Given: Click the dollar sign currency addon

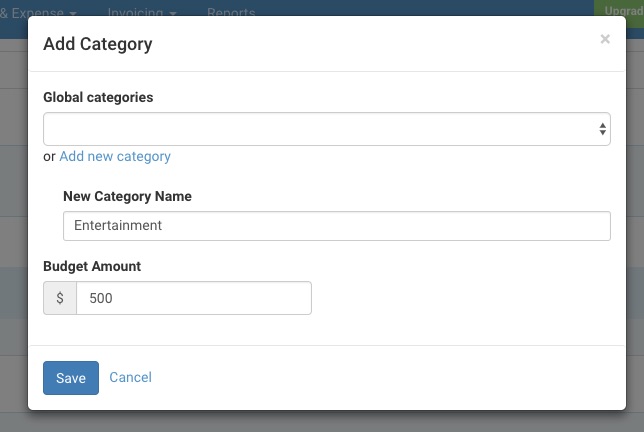Looking at the screenshot, I should [60, 298].
